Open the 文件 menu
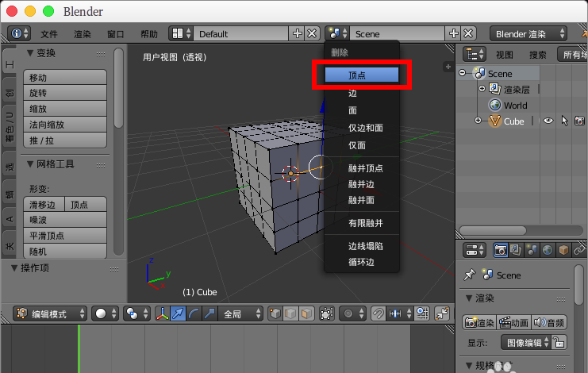 tap(49, 34)
